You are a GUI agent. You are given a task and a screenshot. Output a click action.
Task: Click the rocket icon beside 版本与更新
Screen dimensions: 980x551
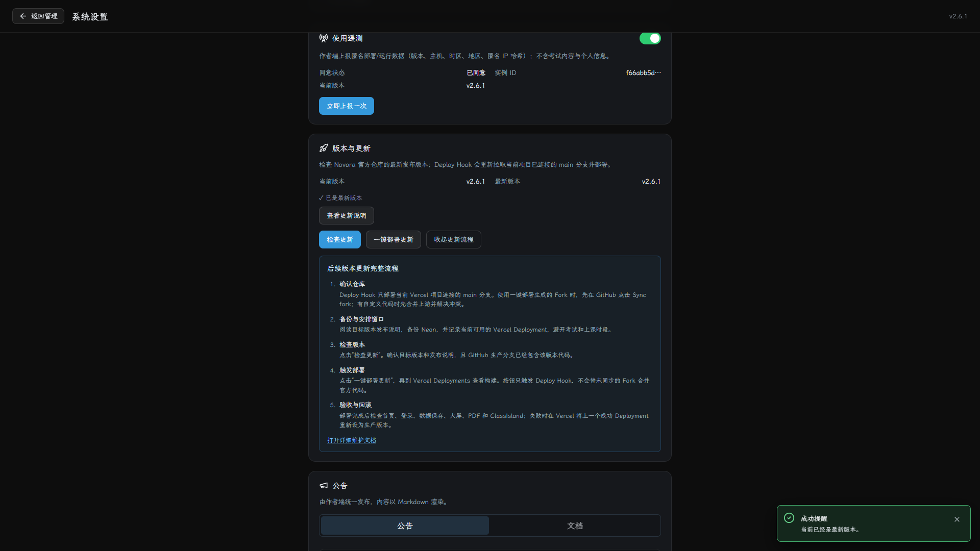tap(324, 148)
